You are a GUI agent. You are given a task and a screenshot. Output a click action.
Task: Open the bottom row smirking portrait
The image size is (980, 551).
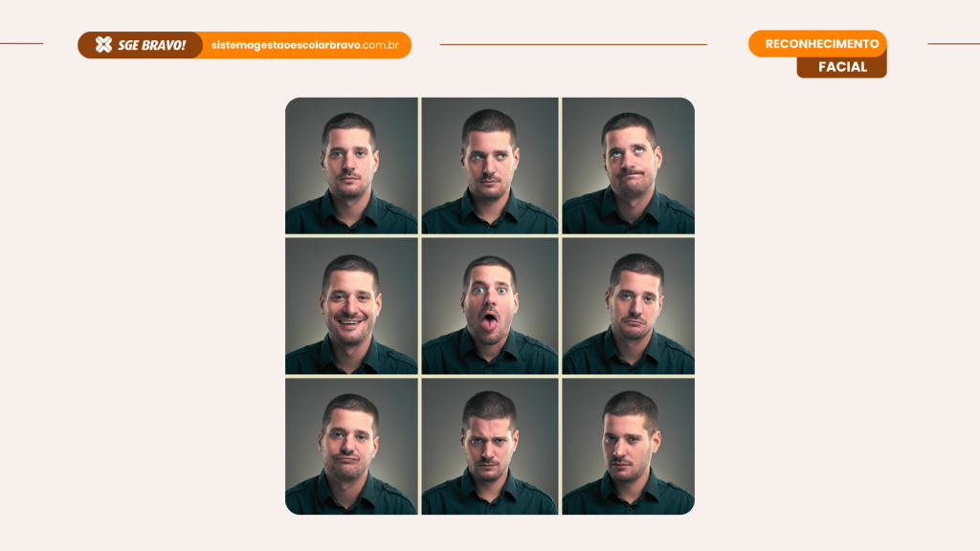coord(351,446)
